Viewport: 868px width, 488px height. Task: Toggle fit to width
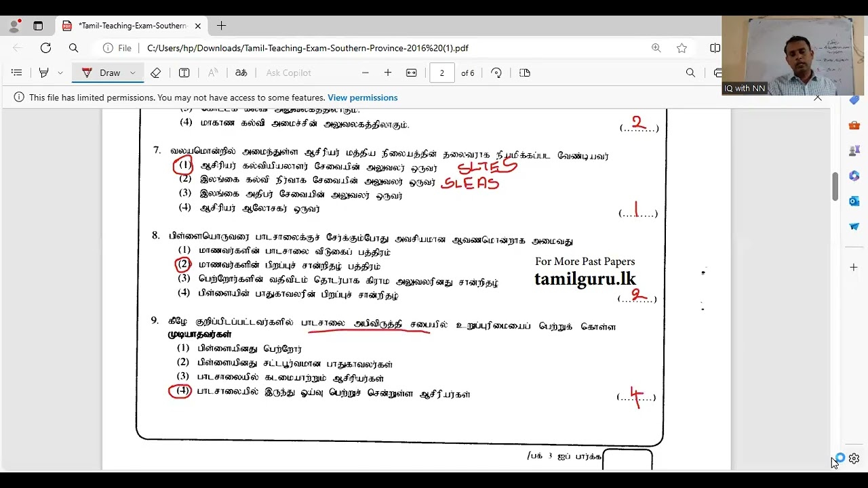[x=411, y=73]
